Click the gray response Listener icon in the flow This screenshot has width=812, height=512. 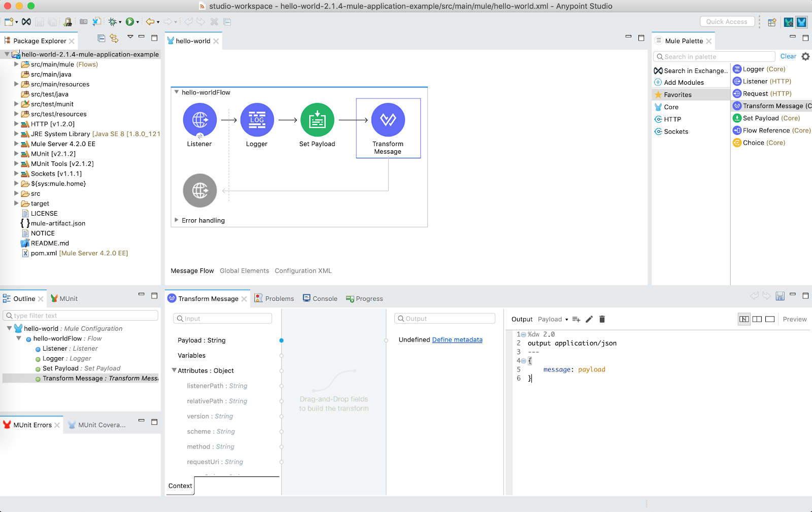pos(200,191)
